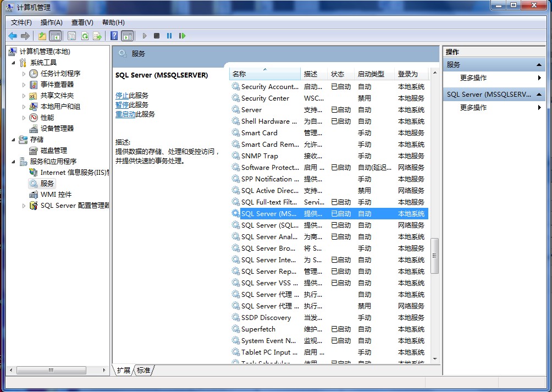Select SQL Server 配置管理器 tree node
552x392 pixels.
coord(75,205)
